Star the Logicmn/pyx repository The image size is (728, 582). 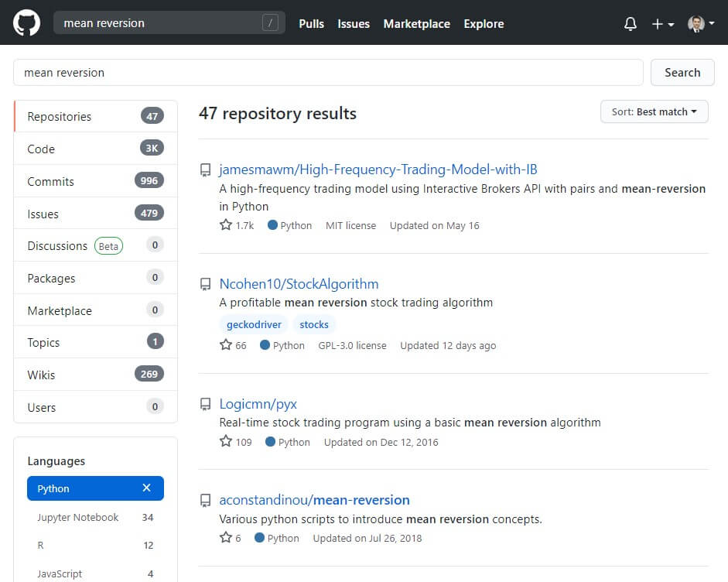(x=226, y=441)
